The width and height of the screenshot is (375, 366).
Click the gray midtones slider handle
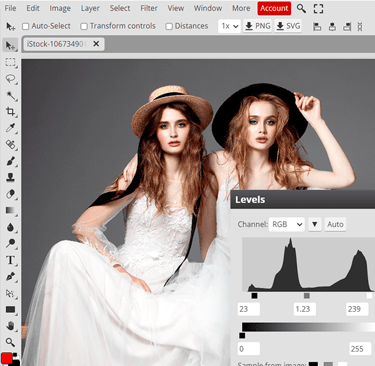point(307,296)
